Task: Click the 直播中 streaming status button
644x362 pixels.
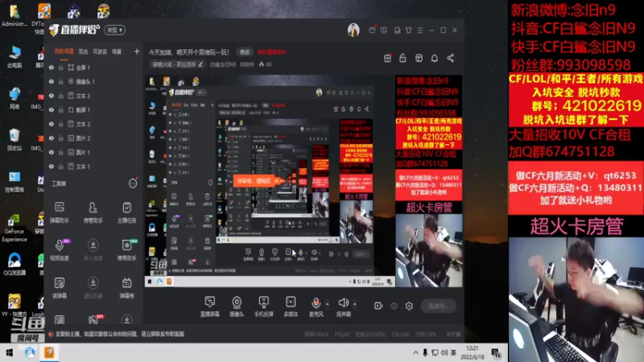Action: 438,306
